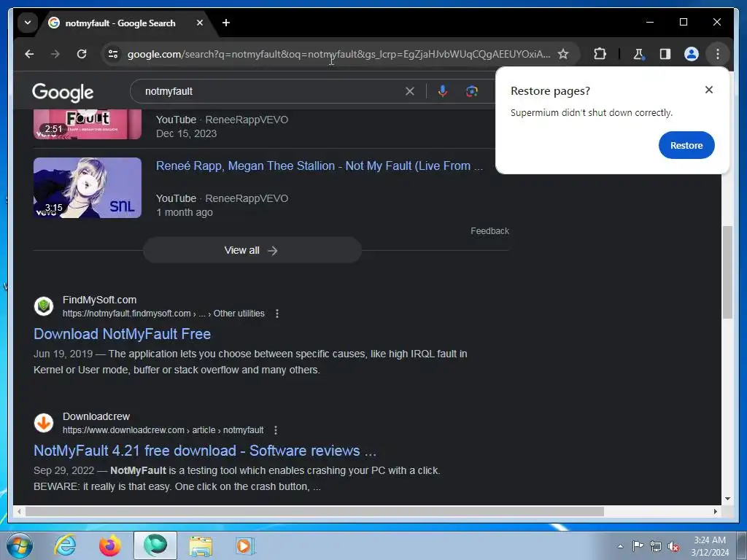The image size is (747, 560).
Task: Open the browser three-dot menu
Action: pyautogui.click(x=718, y=54)
